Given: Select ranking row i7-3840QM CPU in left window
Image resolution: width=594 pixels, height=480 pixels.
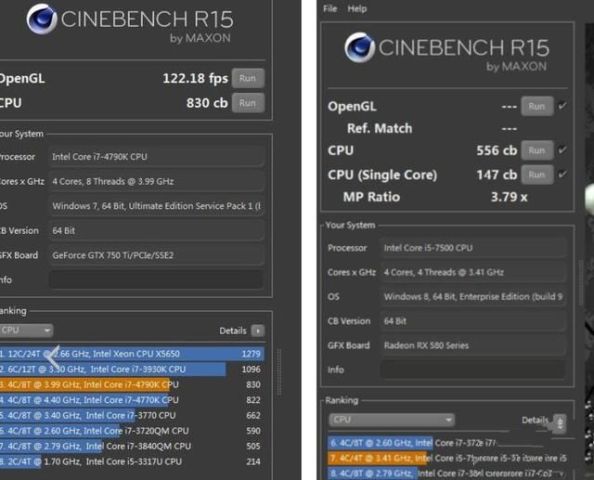Looking at the screenshot, I should pos(131,446).
